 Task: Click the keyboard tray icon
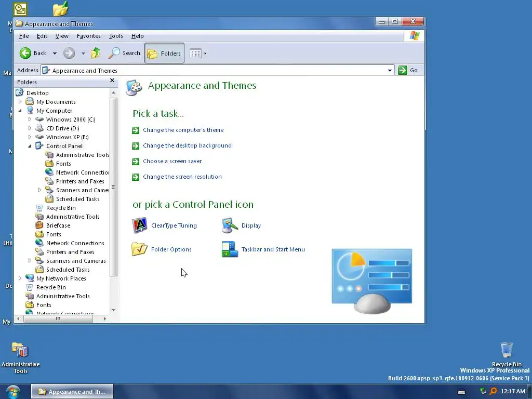pyautogui.click(x=461, y=392)
